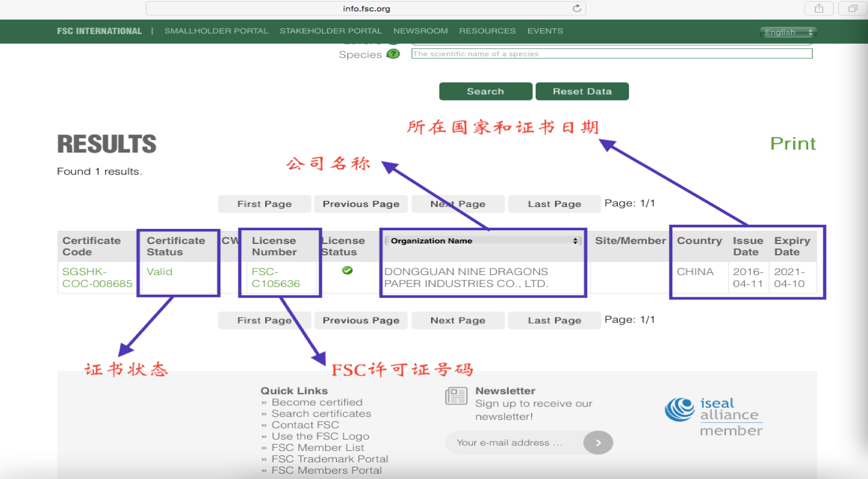
Task: Click FSC Trademark Portal link
Action: coord(330,459)
